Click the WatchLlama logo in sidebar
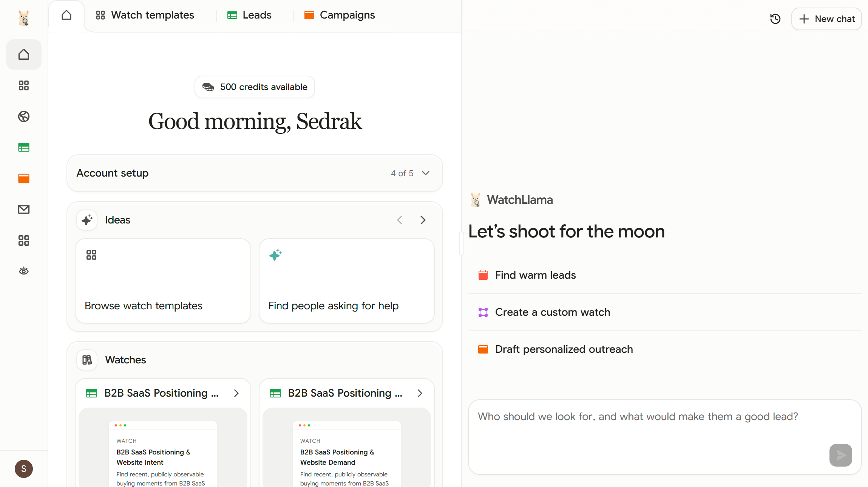This screenshot has width=868, height=487. click(x=24, y=18)
